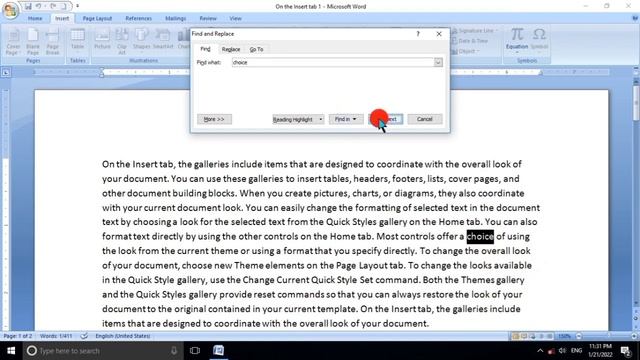Open the Page Layout tab
This screenshot has width=640, height=360.
(x=97, y=18)
